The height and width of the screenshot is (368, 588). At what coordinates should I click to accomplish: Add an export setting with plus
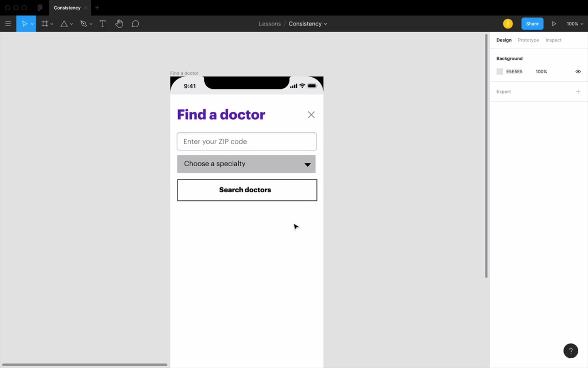tap(578, 91)
